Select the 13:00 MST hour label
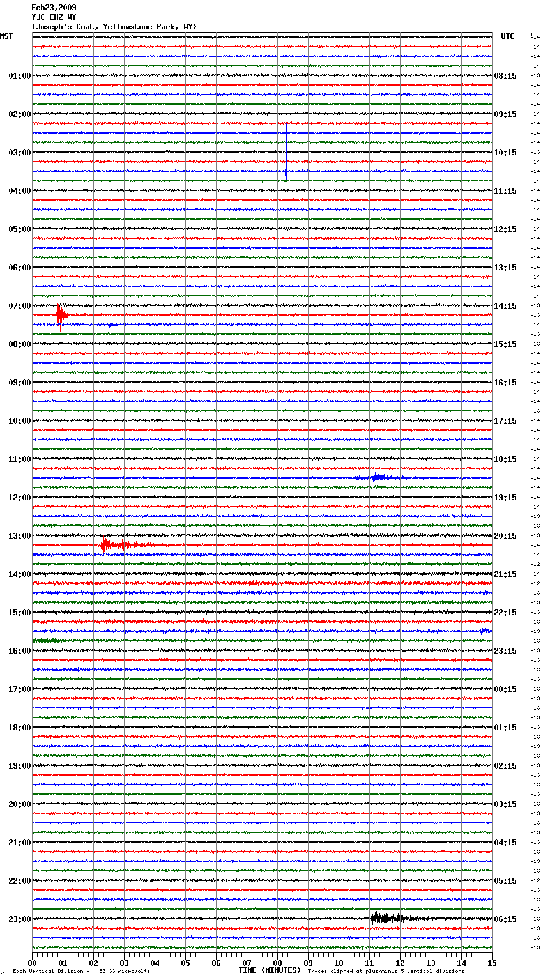Viewport: 543px width, 980px height. [x=20, y=536]
